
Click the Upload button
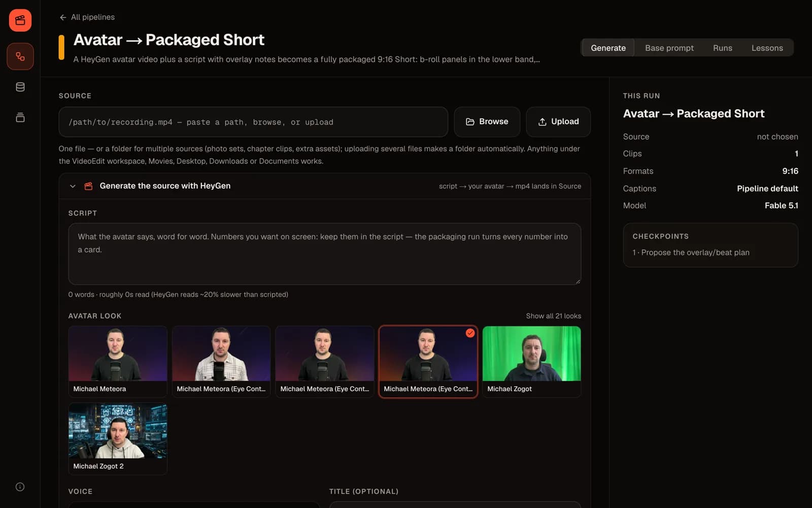point(558,122)
